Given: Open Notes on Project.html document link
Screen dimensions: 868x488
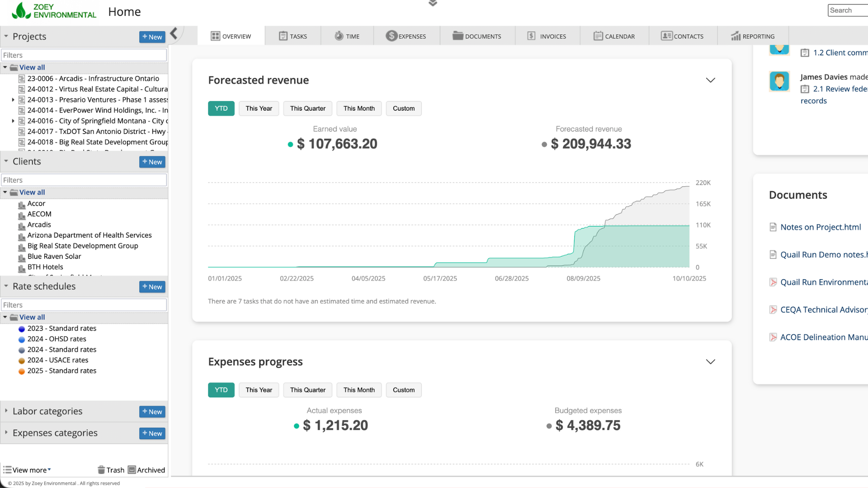Looking at the screenshot, I should click(x=820, y=227).
